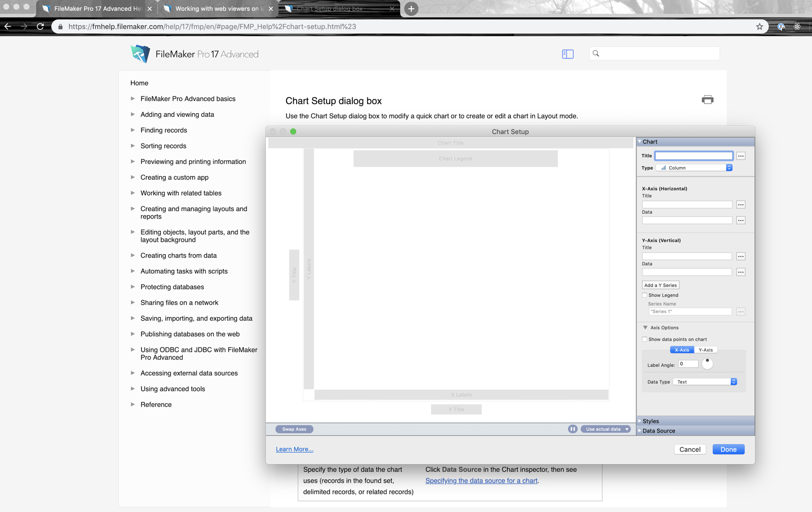Open Finding records topic
This screenshot has height=512, width=812.
point(163,130)
